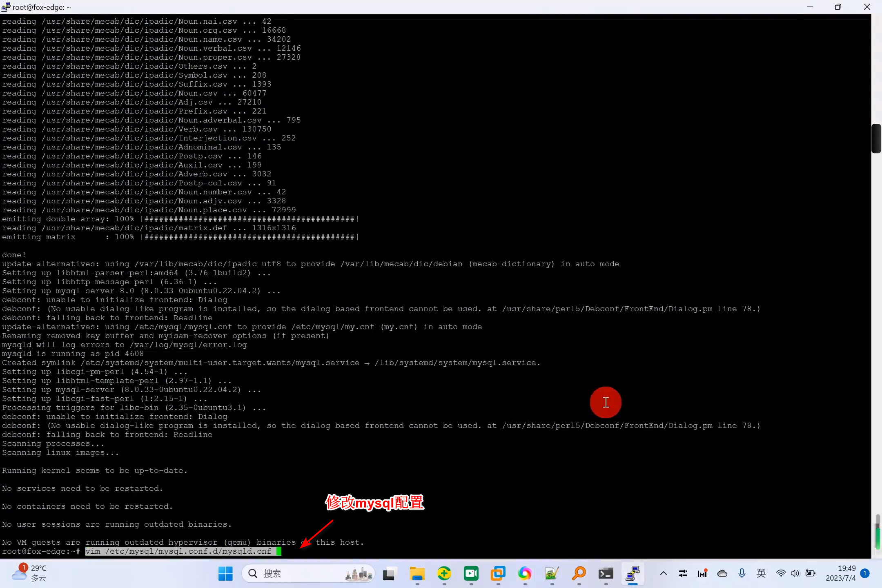
Task: Open the orange magnifier search app
Action: 579,573
